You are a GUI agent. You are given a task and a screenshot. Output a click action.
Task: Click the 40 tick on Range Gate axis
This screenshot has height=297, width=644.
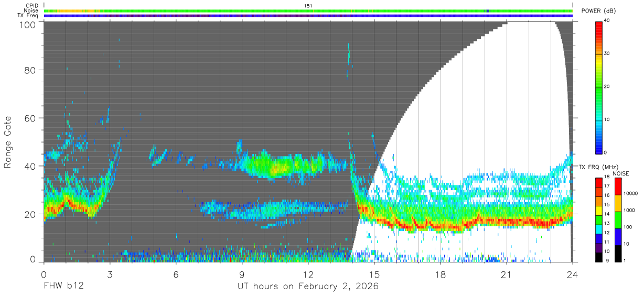point(31,166)
